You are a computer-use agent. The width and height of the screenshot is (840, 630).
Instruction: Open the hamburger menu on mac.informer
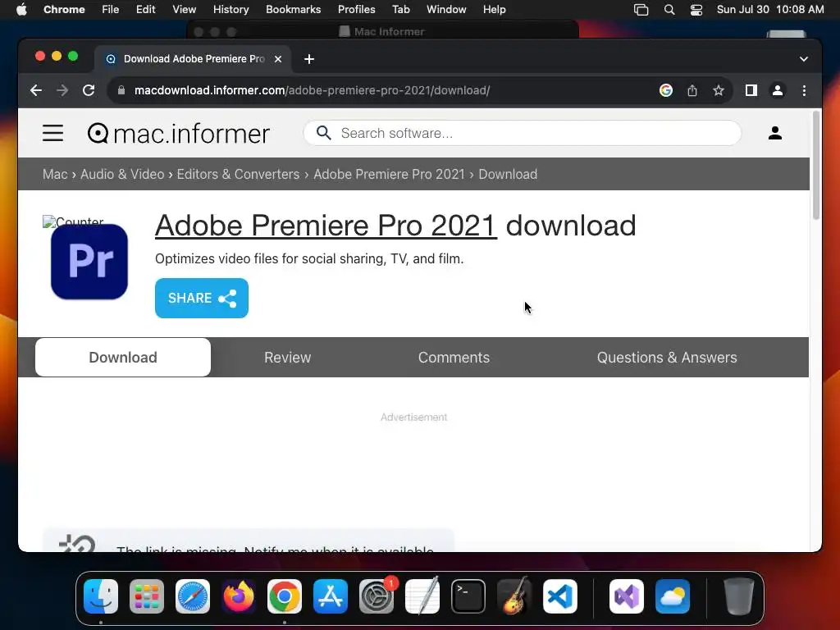click(x=52, y=133)
